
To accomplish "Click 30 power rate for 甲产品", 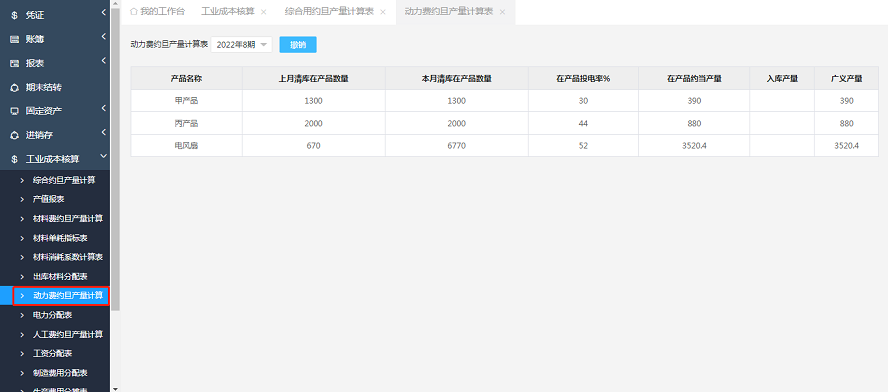I will click(583, 101).
